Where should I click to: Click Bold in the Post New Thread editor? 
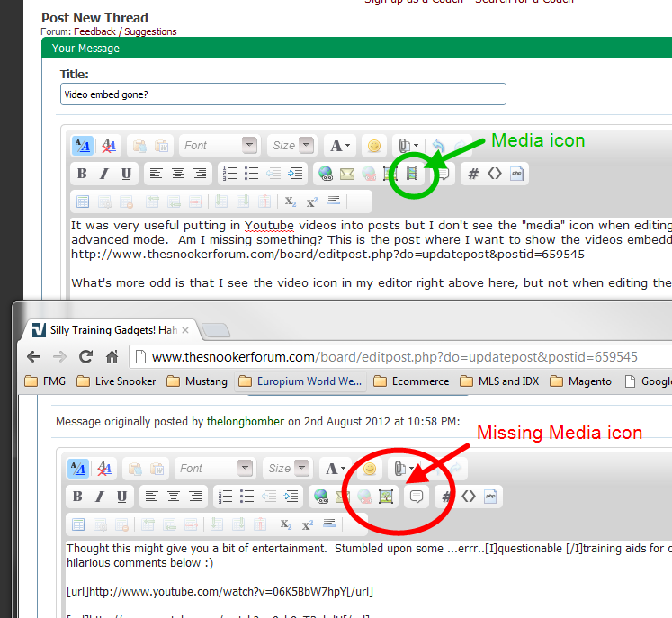[x=82, y=174]
